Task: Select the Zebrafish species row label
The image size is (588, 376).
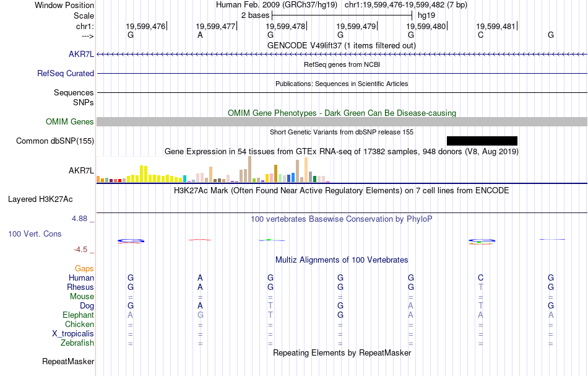Action: tap(77, 343)
